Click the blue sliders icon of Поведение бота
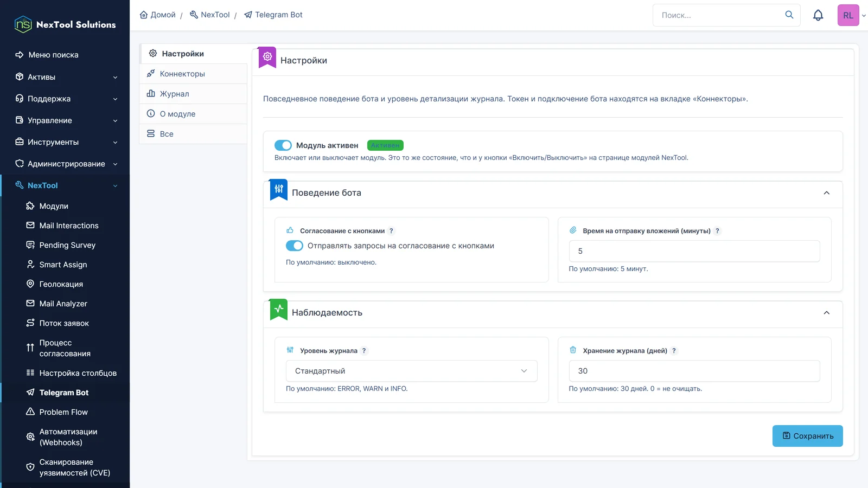The height and width of the screenshot is (488, 868). [x=279, y=189]
